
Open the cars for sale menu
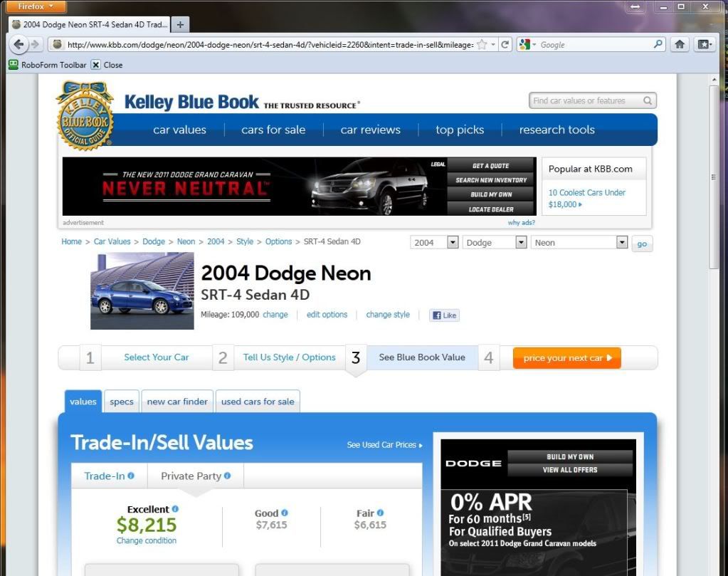(x=273, y=130)
